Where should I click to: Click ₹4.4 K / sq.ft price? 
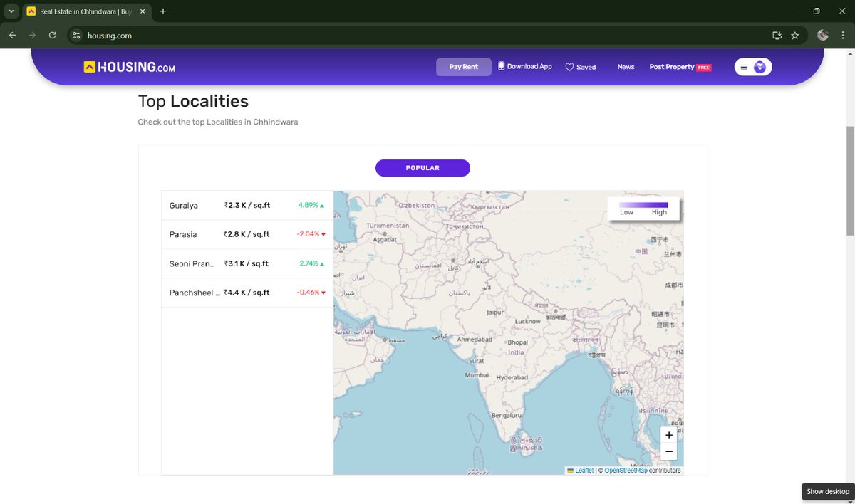[247, 293]
